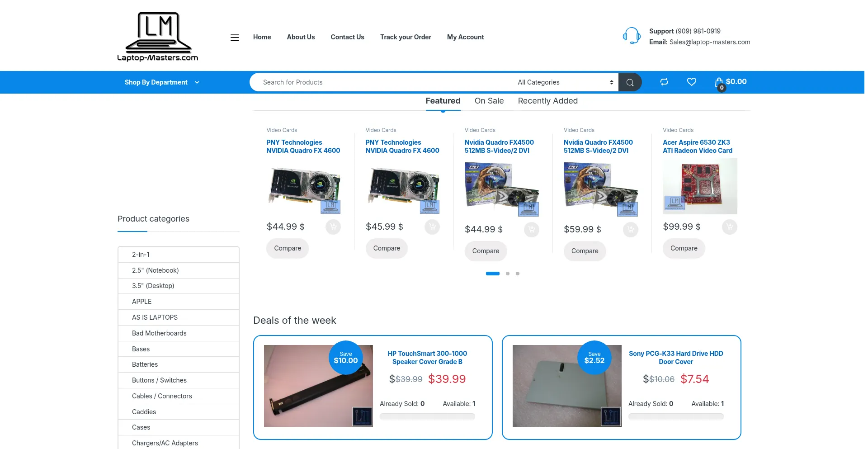Select the third carousel pagination dot
The width and height of the screenshot is (868, 449).
tap(518, 274)
